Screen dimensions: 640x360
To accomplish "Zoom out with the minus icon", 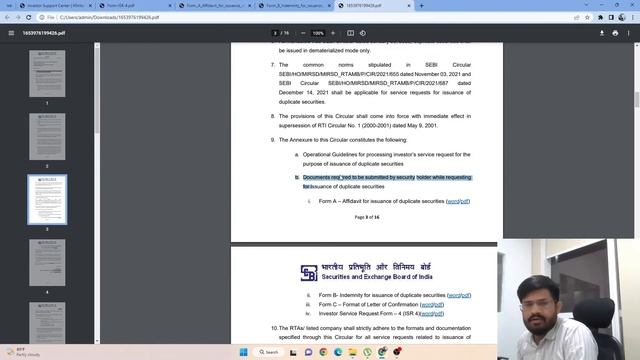I will point(303,33).
